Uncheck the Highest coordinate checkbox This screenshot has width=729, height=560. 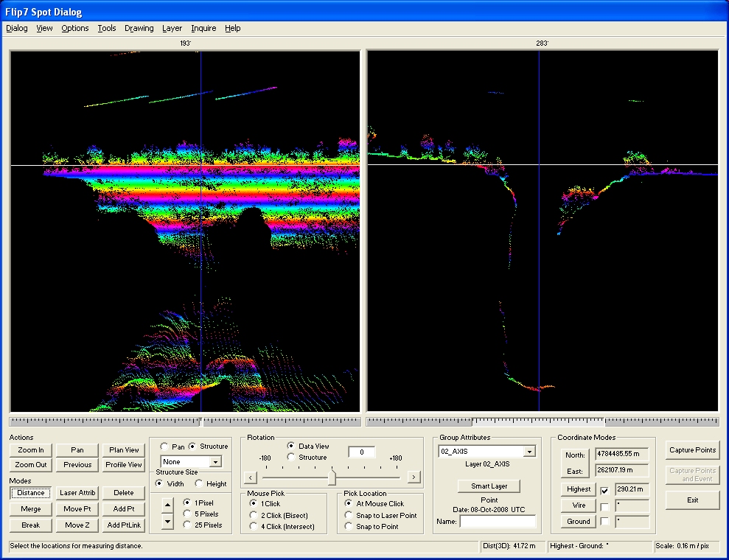(x=604, y=490)
